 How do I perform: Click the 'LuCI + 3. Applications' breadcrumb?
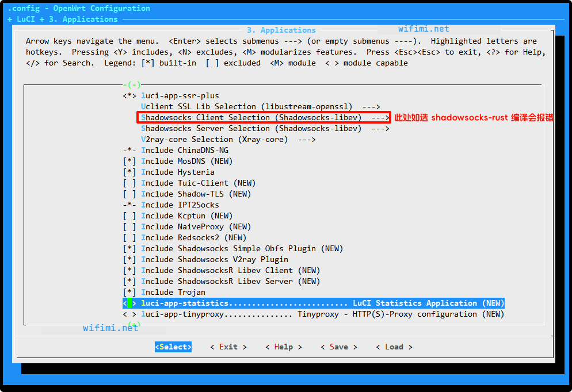click(x=67, y=20)
